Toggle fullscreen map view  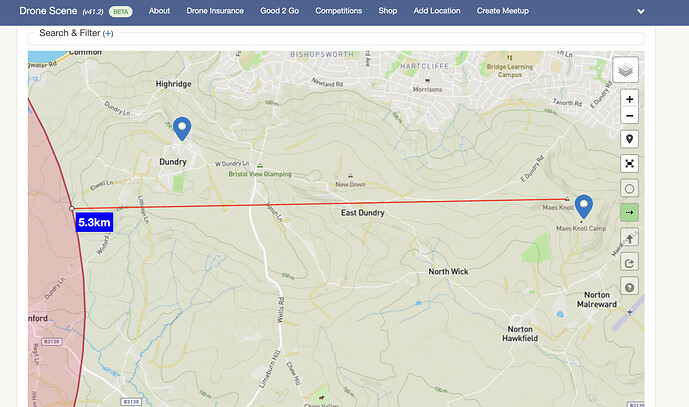pyautogui.click(x=629, y=164)
